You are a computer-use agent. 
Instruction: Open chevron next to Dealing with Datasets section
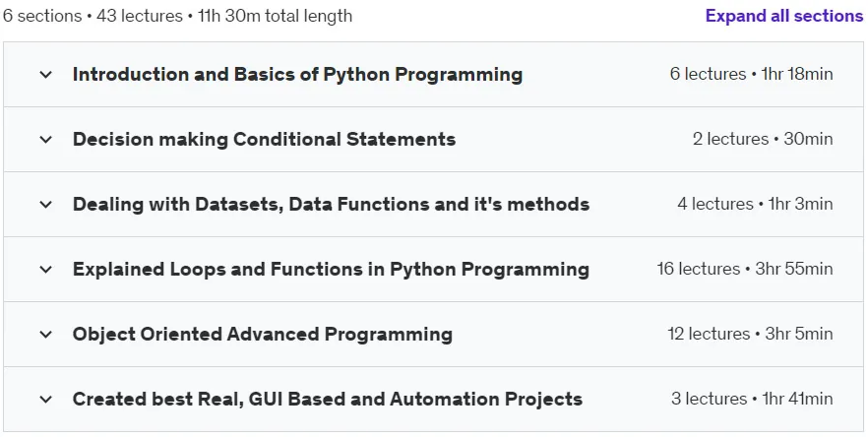pyautogui.click(x=46, y=205)
